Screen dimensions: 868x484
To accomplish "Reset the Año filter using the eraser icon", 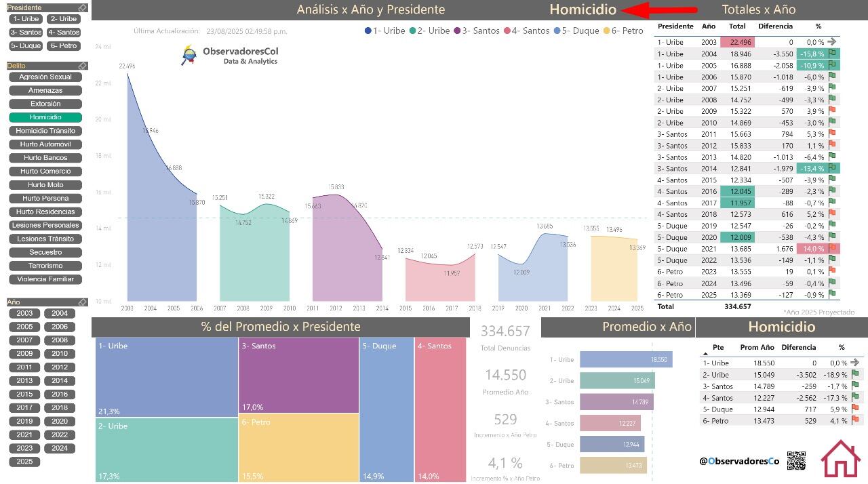I will 82,302.
